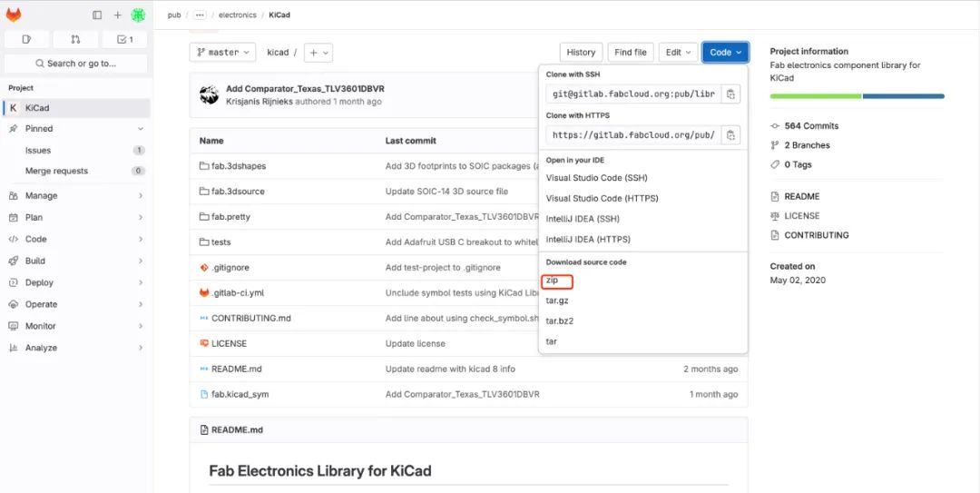Click the .gitignore file icon

[x=204, y=267]
